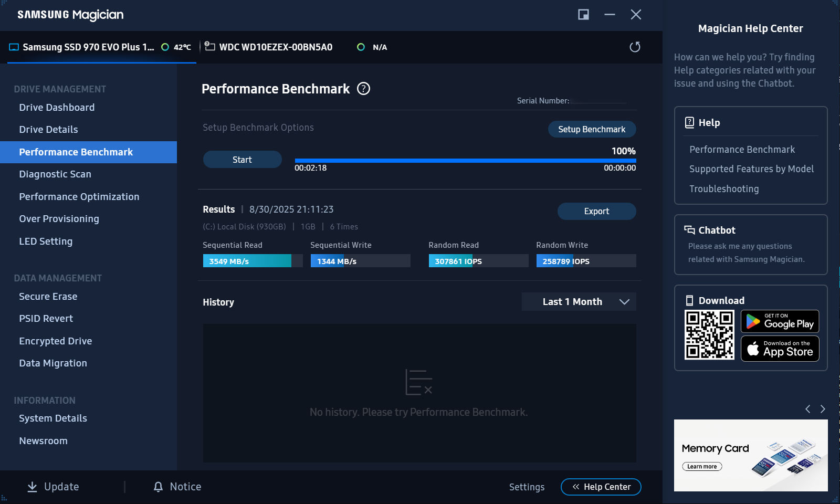Start the performance benchmark
This screenshot has height=504, width=840.
click(x=243, y=160)
